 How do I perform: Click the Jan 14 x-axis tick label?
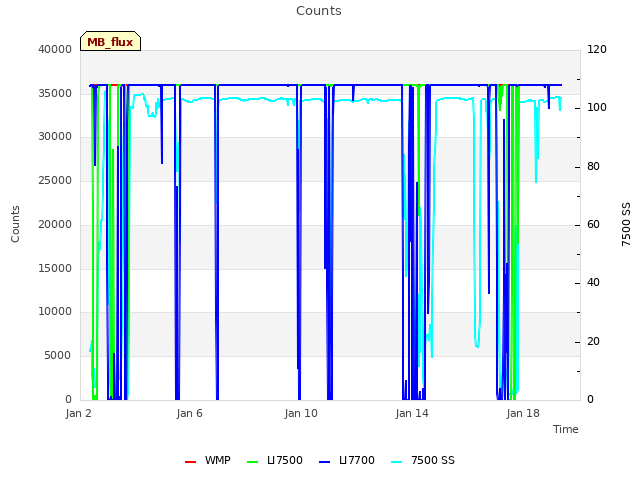pyautogui.click(x=412, y=413)
